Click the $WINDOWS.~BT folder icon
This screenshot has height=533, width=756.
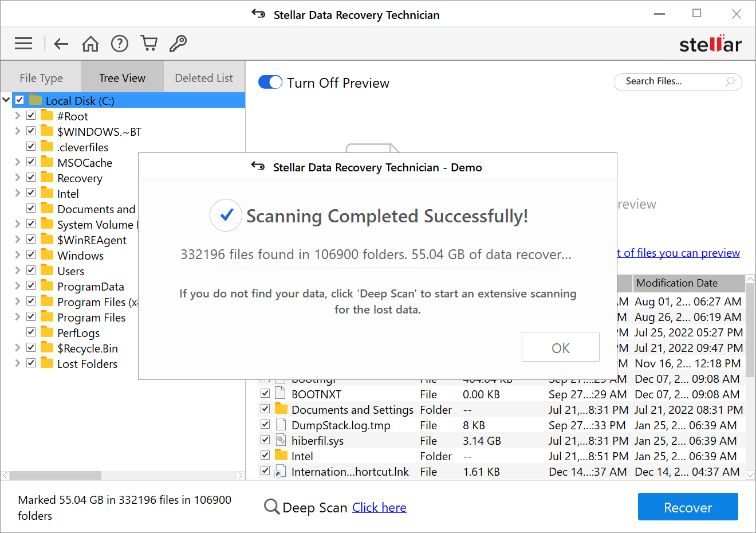tap(47, 131)
